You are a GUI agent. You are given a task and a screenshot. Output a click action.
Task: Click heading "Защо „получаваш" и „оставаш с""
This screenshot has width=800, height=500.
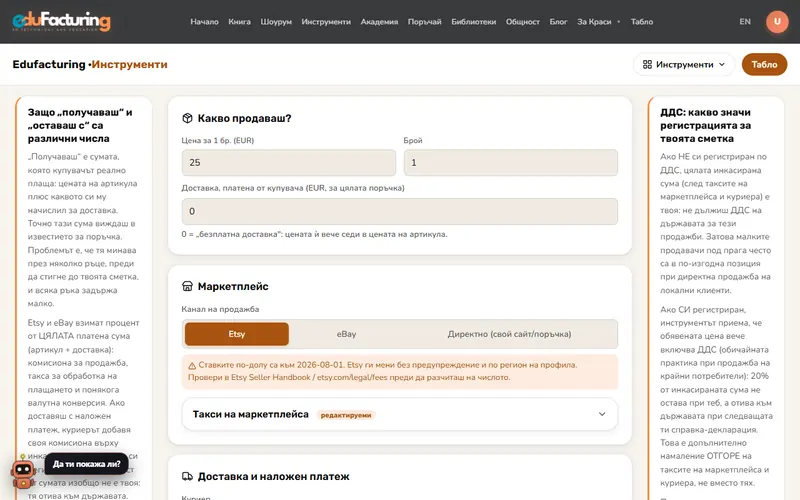click(x=80, y=126)
